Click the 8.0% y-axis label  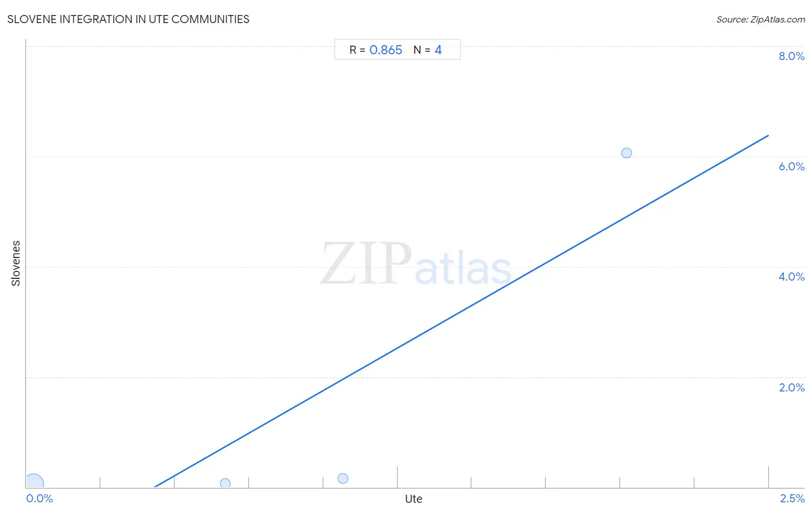(791, 56)
